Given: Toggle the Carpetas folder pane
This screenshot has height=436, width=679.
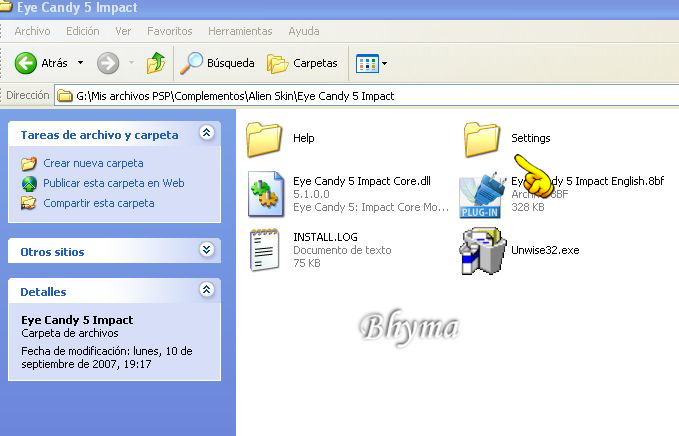Looking at the screenshot, I should click(x=302, y=63).
